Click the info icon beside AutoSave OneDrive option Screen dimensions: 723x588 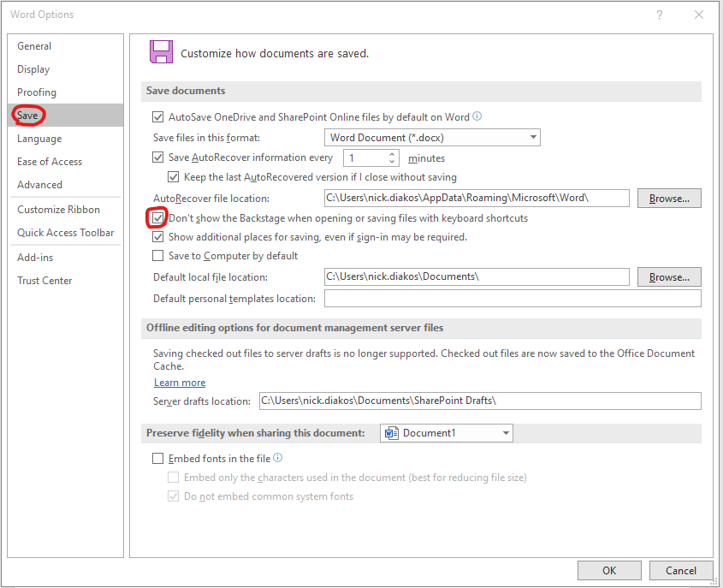point(477,116)
